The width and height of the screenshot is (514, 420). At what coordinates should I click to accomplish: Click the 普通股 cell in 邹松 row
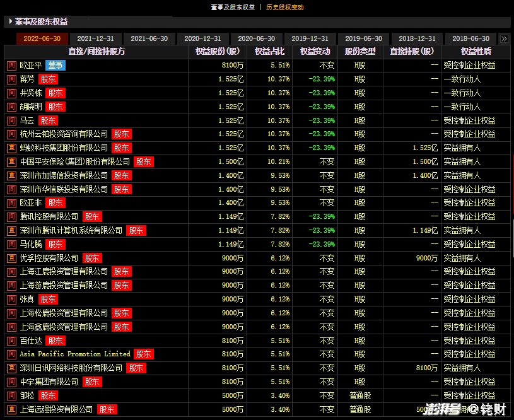(360, 396)
